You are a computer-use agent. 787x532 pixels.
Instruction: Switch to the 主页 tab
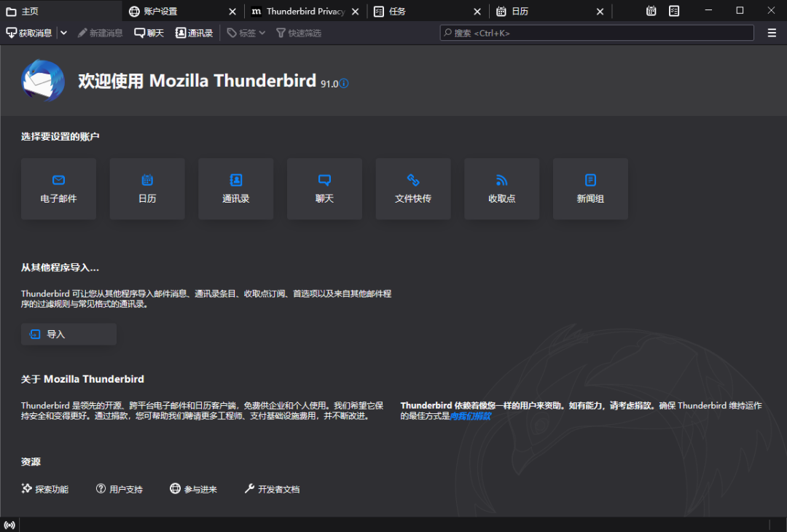click(x=60, y=11)
